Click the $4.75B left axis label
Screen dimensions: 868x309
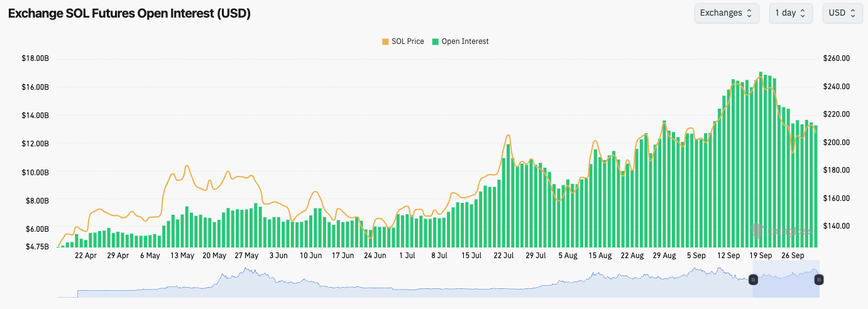36,247
